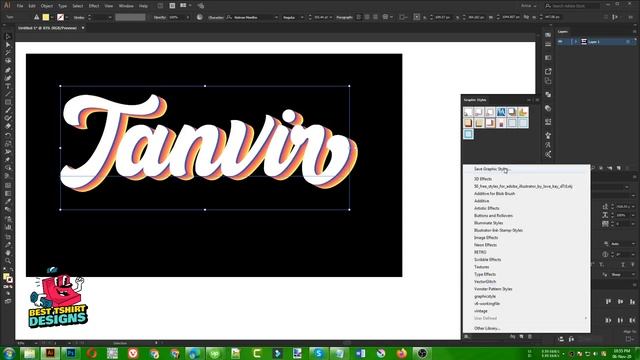Select the Selection tool in the toolbox

pyautogui.click(x=8, y=37)
